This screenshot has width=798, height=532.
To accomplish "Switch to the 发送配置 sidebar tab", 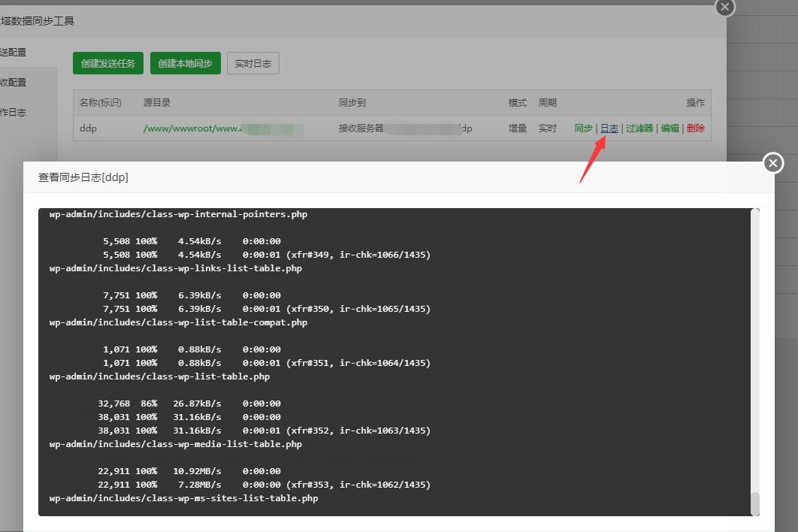I will click(14, 52).
